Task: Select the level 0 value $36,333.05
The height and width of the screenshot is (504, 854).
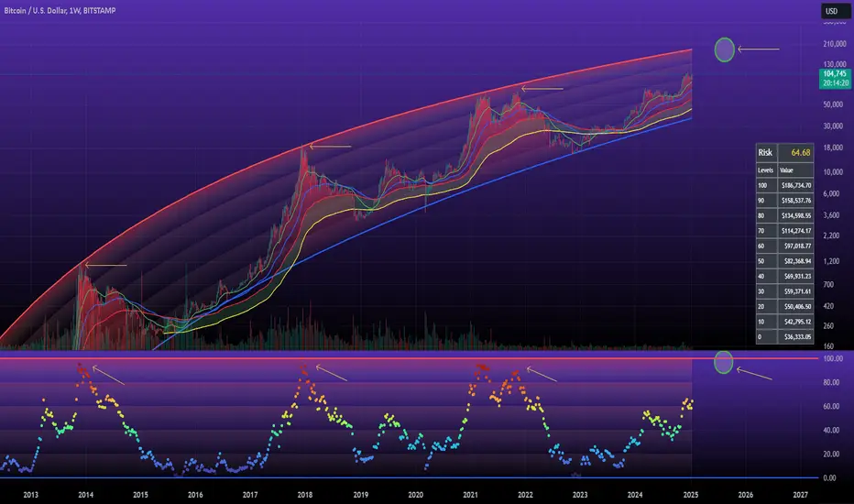Action: (795, 336)
